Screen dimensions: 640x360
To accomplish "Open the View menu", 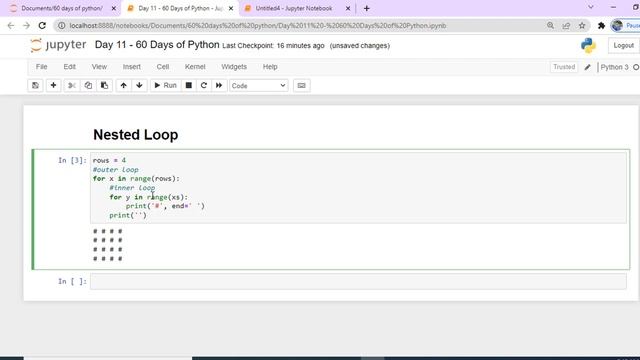I will coord(99,67).
